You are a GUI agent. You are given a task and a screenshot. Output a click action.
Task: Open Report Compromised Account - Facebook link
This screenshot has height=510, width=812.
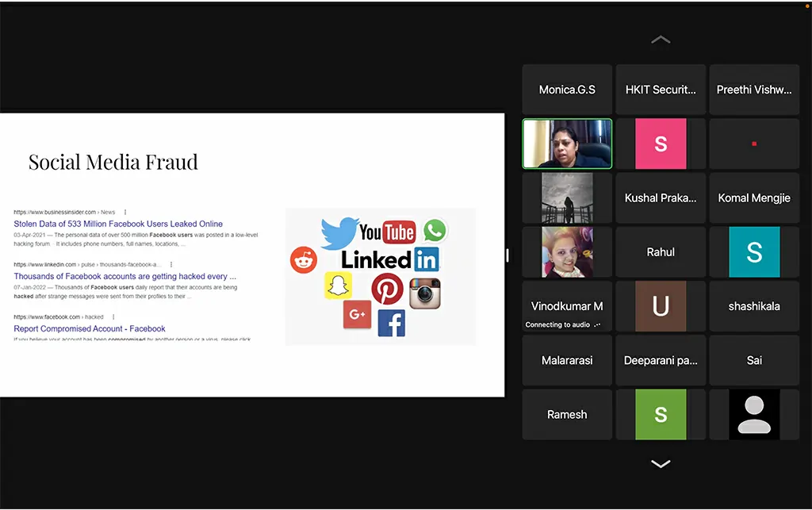[90, 329]
